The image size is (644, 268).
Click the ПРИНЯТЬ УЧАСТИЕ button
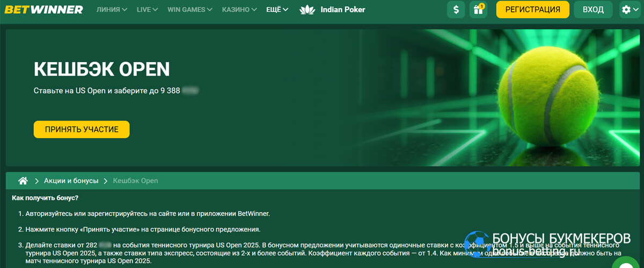(x=82, y=129)
